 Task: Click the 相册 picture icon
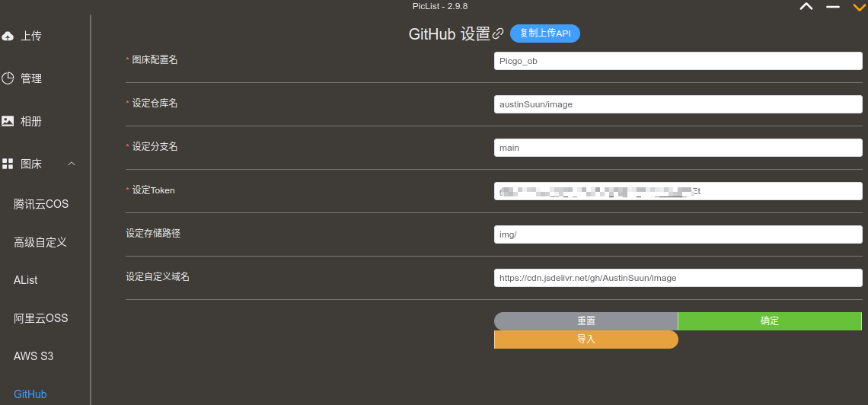7,121
